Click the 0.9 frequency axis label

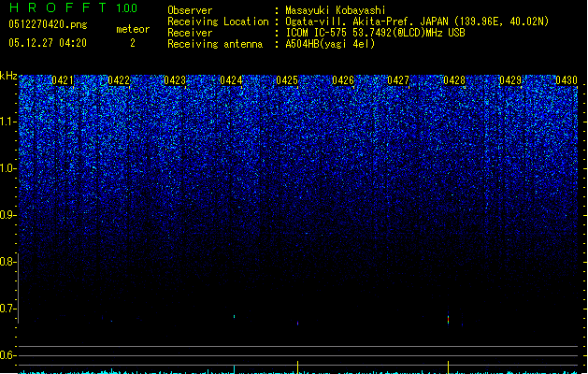(x=7, y=215)
